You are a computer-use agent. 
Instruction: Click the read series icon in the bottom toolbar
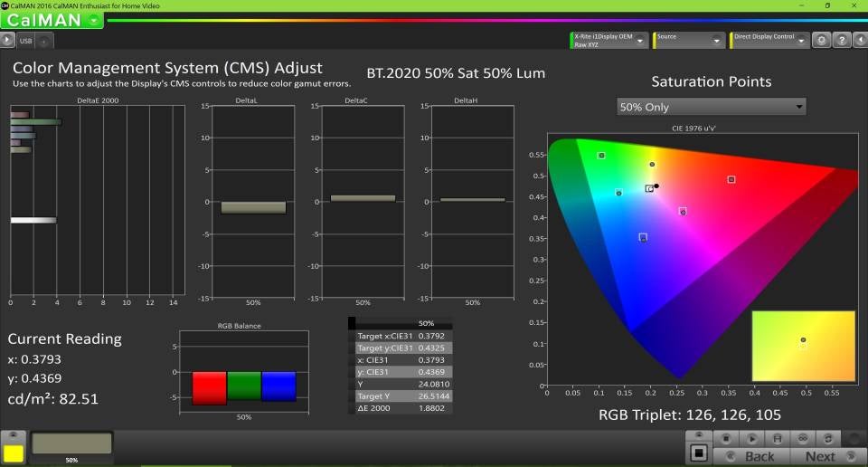[x=778, y=439]
